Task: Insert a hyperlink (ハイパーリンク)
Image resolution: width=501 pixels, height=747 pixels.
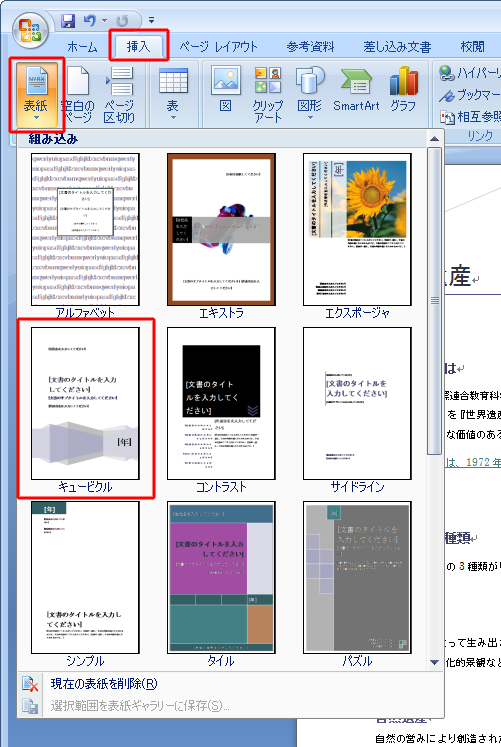Action: pos(469,73)
